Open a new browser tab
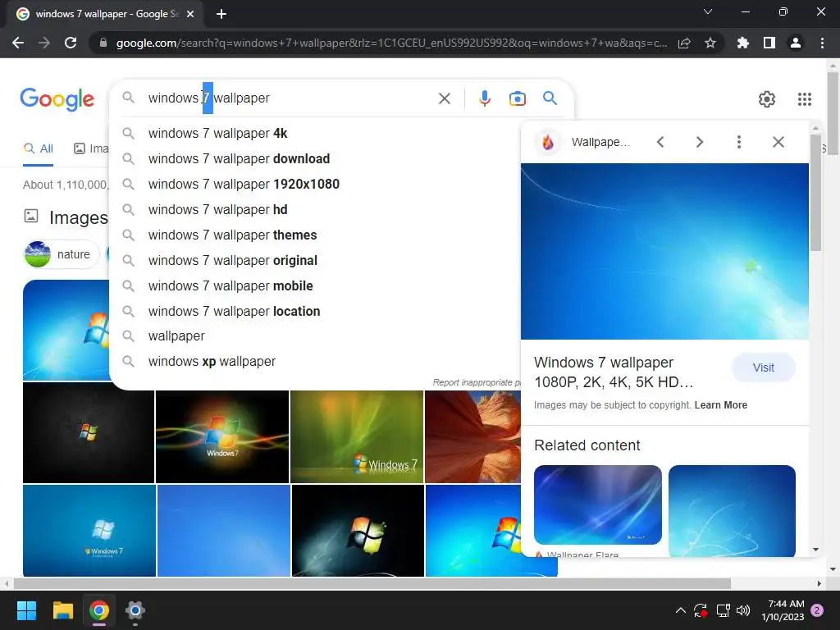 point(221,14)
